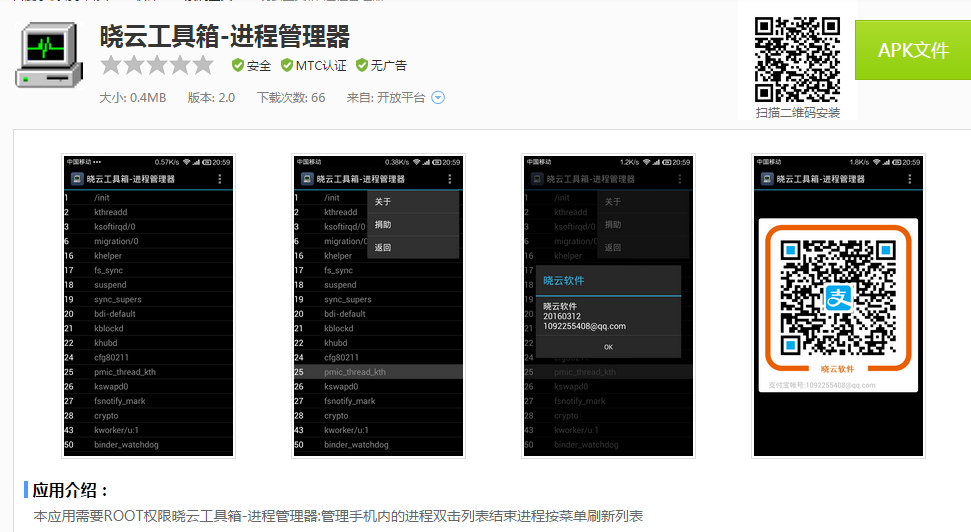Click the 安全 green shield badge
The image size is (971, 532).
pyautogui.click(x=237, y=65)
